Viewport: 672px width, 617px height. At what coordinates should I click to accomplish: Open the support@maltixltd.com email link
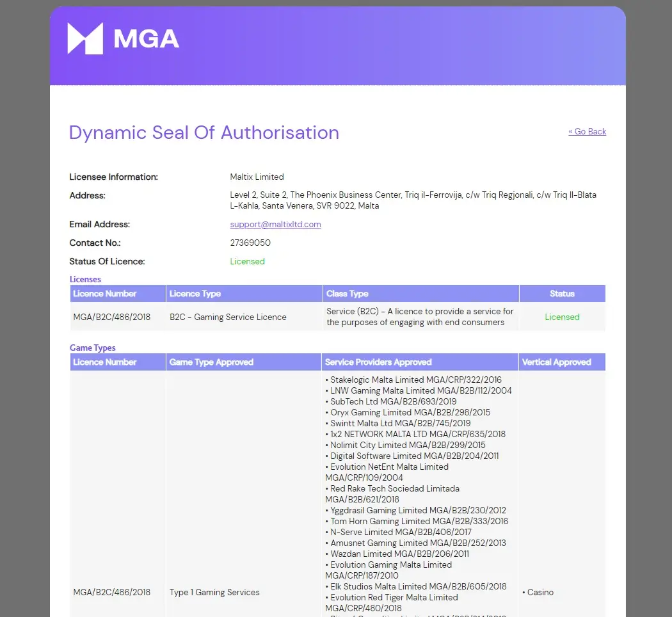point(276,224)
